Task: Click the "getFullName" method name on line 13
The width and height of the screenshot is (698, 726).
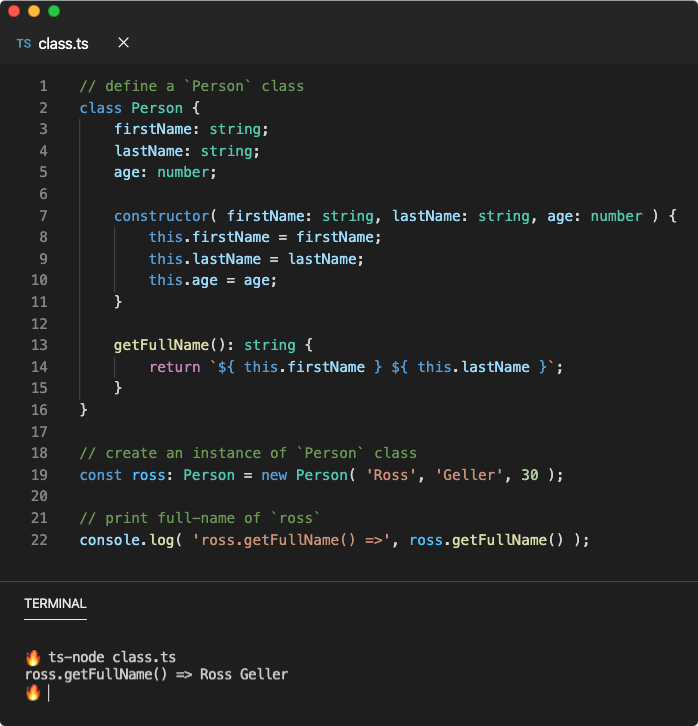Action: (x=162, y=345)
